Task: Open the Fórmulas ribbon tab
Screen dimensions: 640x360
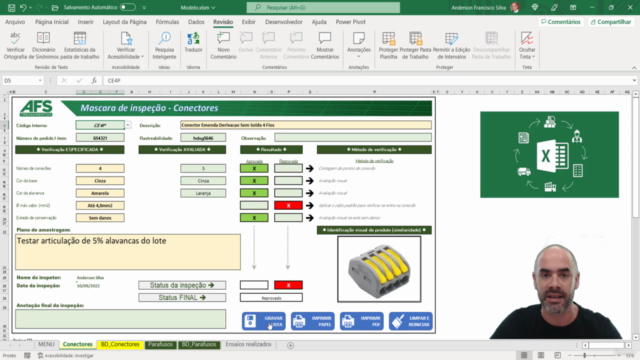Action: pyautogui.click(x=167, y=22)
